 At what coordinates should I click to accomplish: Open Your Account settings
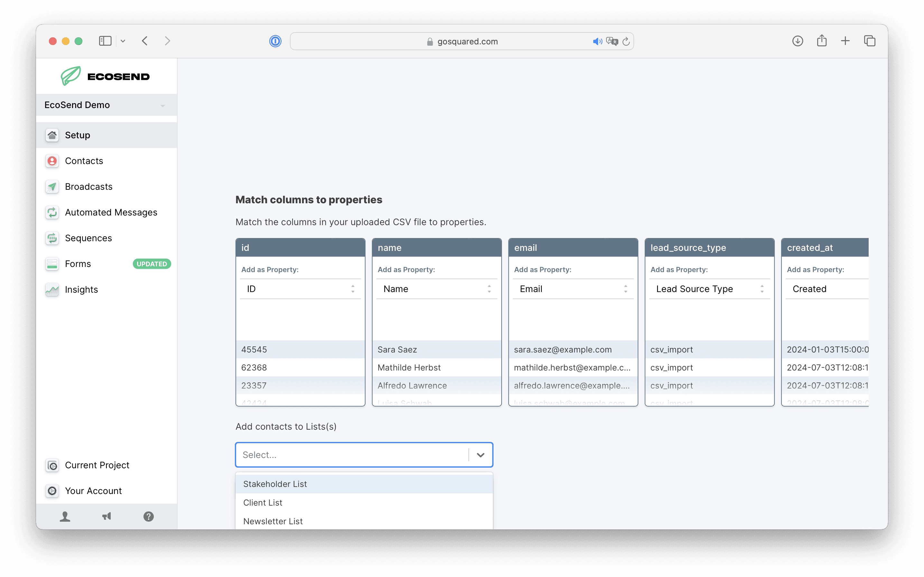pos(106,491)
